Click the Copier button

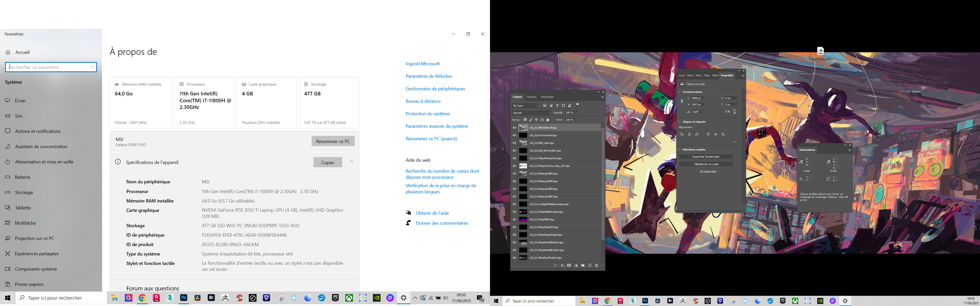(x=327, y=162)
